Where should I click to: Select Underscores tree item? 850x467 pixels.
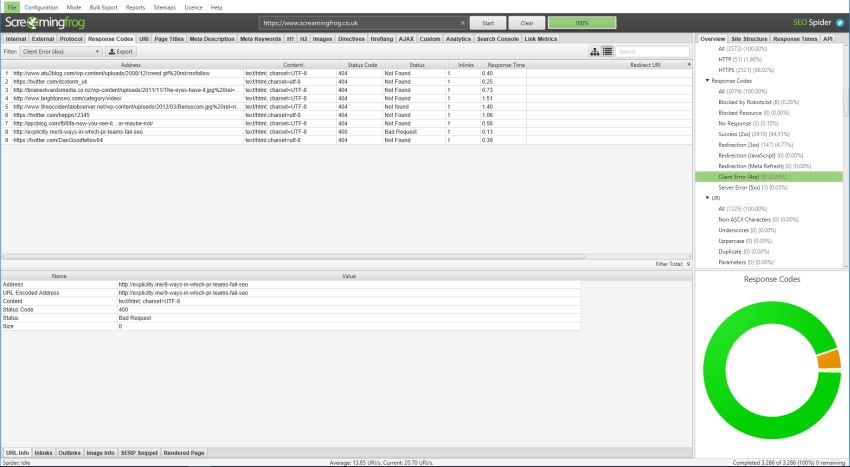pos(746,231)
